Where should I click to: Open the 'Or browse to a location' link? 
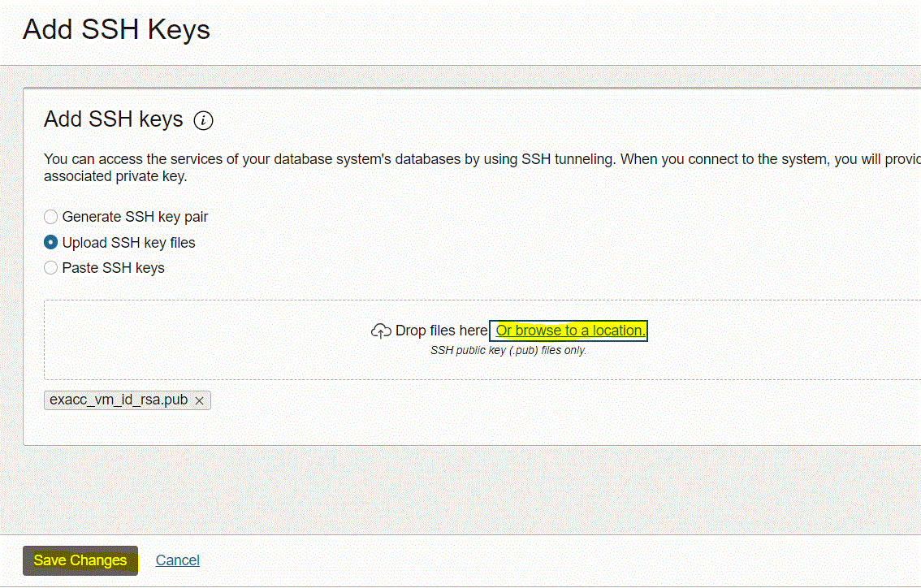(570, 331)
